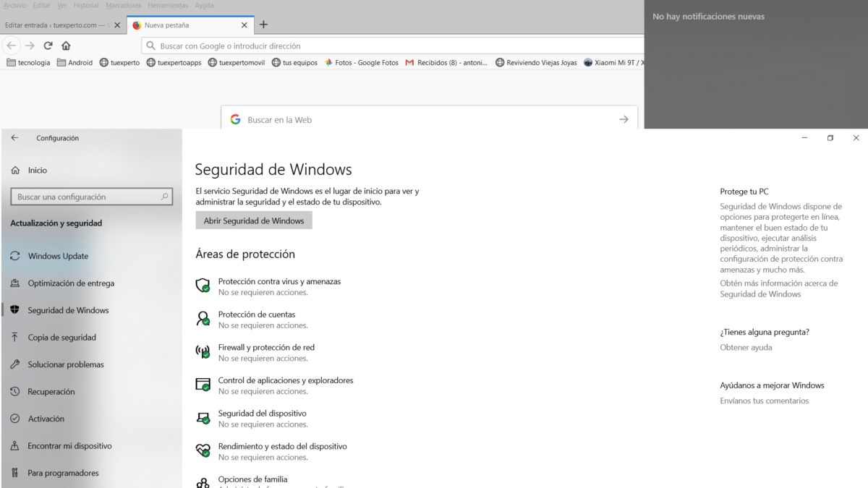Click the Seguridad del dispositivo laptop icon
Screen dimensions: 868x488
[x=203, y=417]
